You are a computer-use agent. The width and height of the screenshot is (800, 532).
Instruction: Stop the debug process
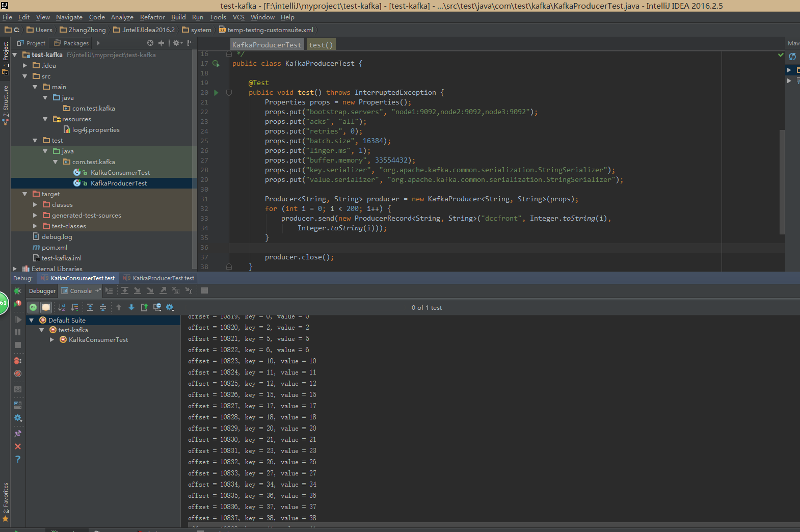(x=18, y=345)
